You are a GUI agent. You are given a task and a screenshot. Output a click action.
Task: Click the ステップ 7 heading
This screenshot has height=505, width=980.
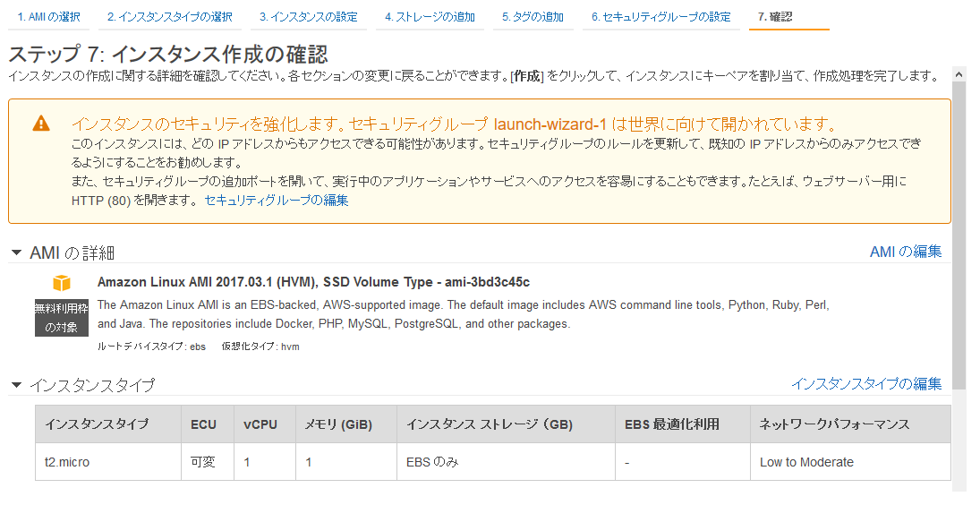tap(167, 54)
